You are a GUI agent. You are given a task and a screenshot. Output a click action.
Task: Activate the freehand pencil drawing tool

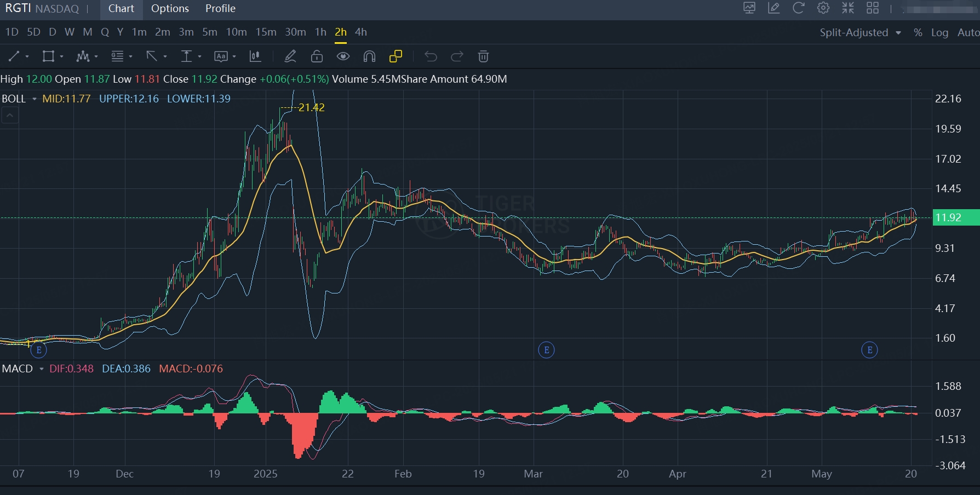tap(290, 56)
